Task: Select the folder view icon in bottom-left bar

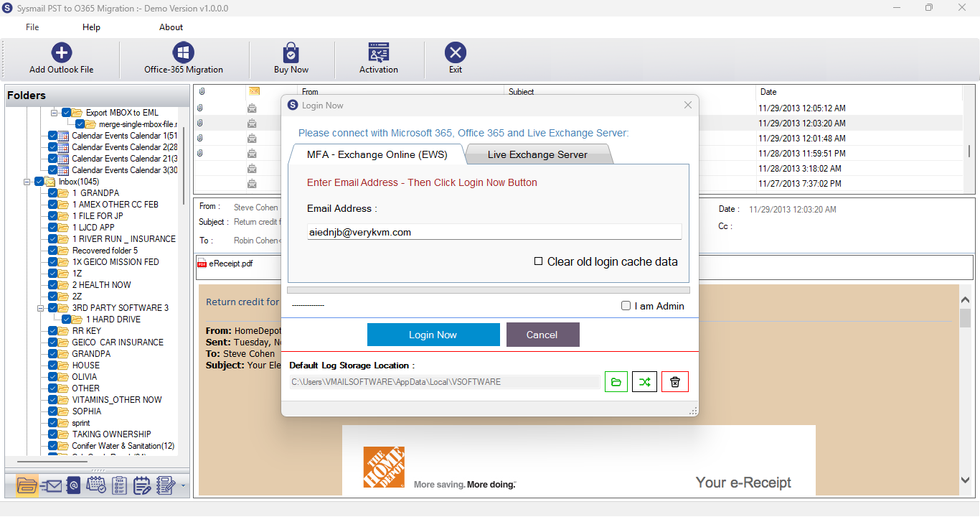Action: coord(27,485)
